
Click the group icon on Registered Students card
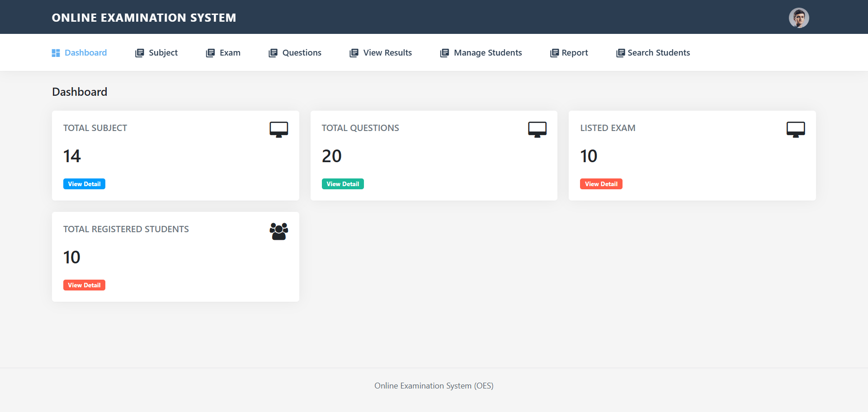[278, 231]
